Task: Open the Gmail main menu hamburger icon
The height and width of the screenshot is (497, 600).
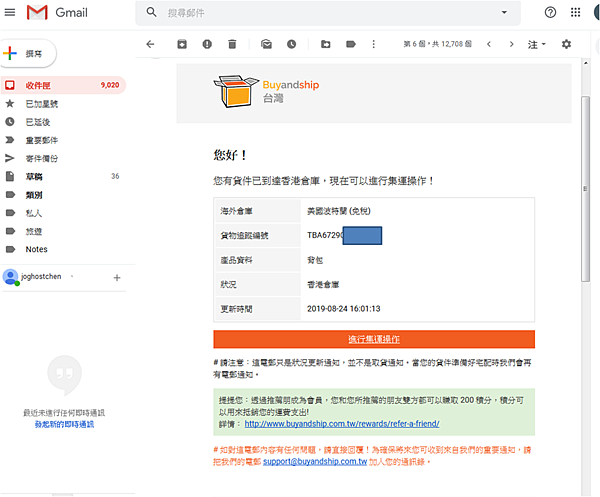Action: click(10, 13)
